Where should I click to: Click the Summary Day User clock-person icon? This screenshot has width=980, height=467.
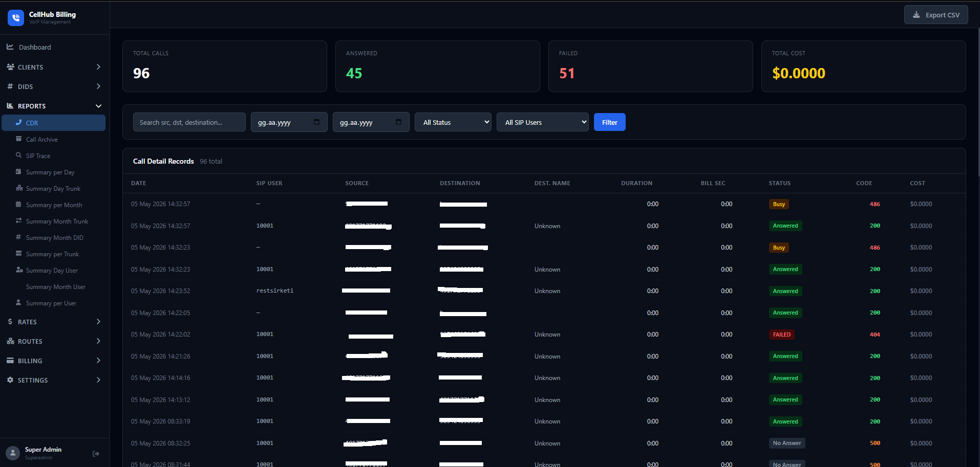[19, 270]
